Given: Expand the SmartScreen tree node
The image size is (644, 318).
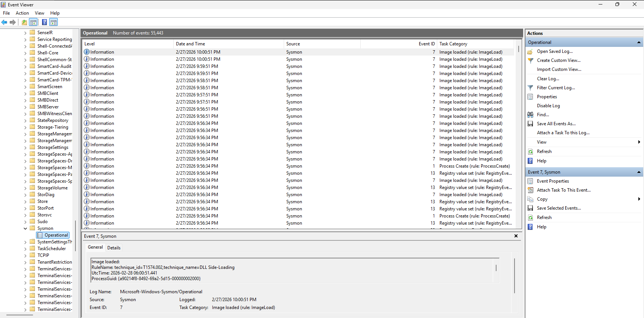Looking at the screenshot, I should (x=25, y=87).
